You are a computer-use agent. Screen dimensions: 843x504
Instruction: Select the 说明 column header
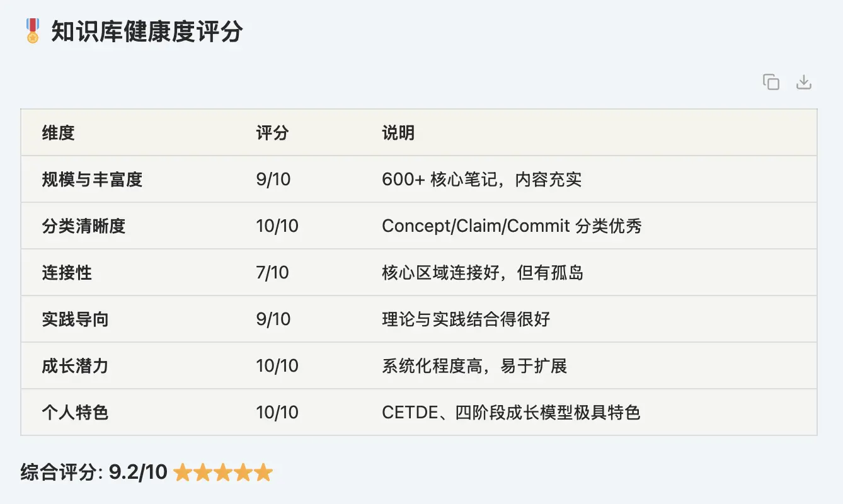pyautogui.click(x=398, y=133)
